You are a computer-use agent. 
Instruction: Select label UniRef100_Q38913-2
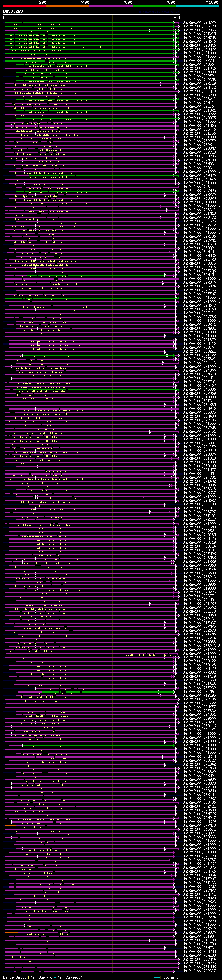pyautogui.click(x=201, y=646)
